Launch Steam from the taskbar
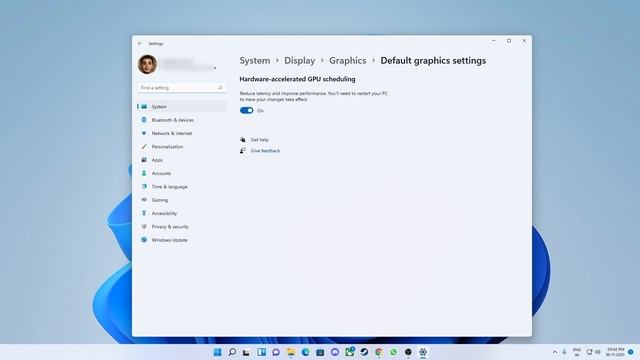Screen dimensions: 640x360 364,352
